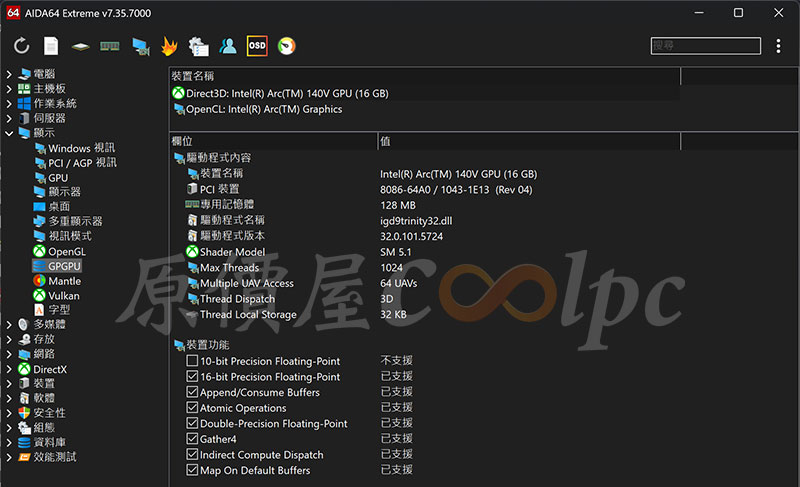
Task: Select the 效能測試 tree item
Action: tap(47, 457)
